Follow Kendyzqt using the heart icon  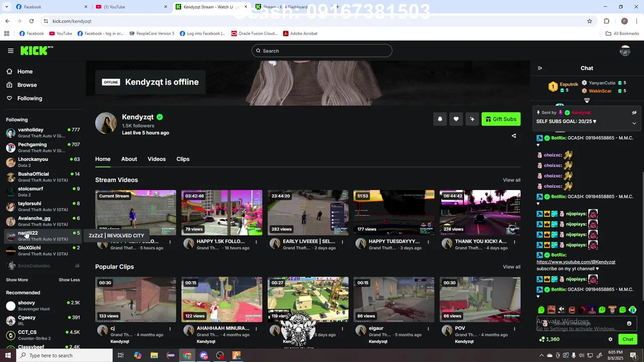click(x=456, y=119)
